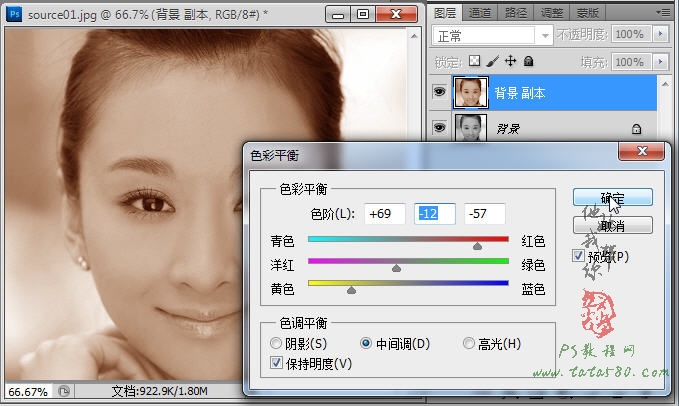Select the 高光(H) radio button
Image resolution: width=679 pixels, height=406 pixels.
[469, 344]
